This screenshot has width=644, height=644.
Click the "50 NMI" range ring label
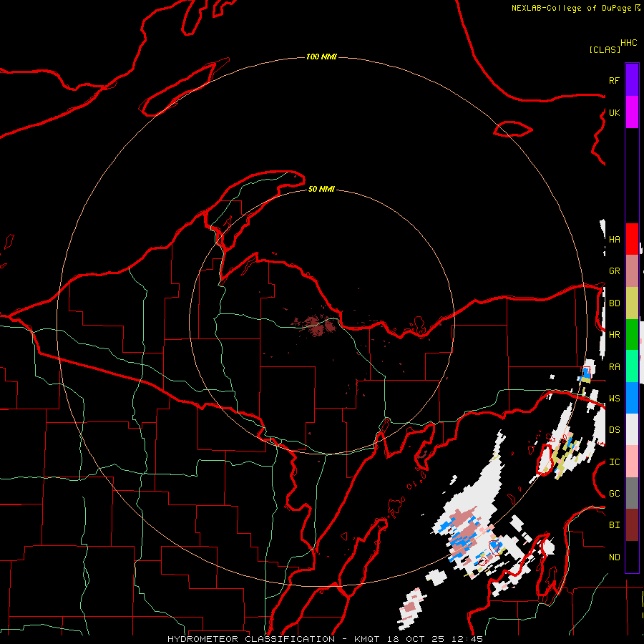tap(321, 189)
